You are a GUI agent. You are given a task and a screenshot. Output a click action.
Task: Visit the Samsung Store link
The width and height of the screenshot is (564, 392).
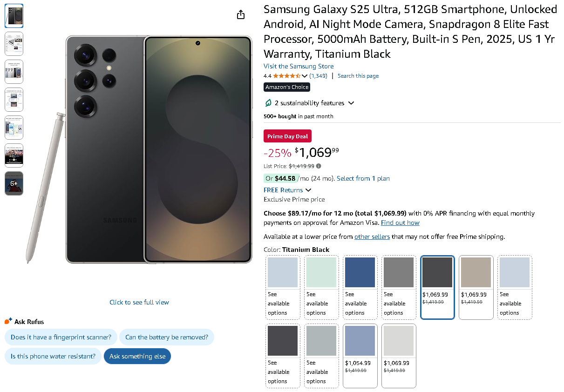click(299, 66)
